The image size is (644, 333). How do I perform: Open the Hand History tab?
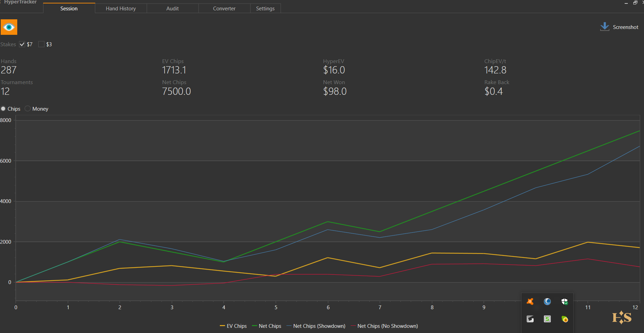(121, 8)
